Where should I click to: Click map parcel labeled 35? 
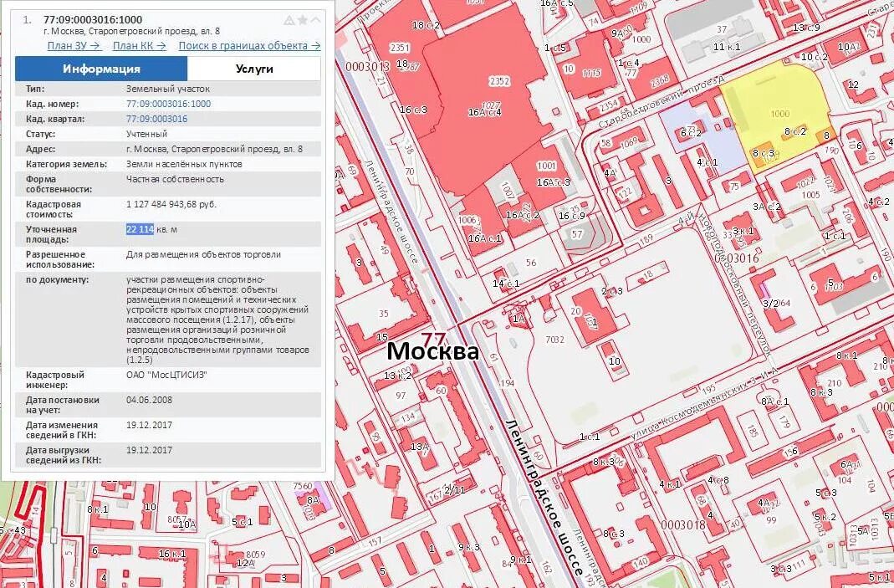click(384, 313)
